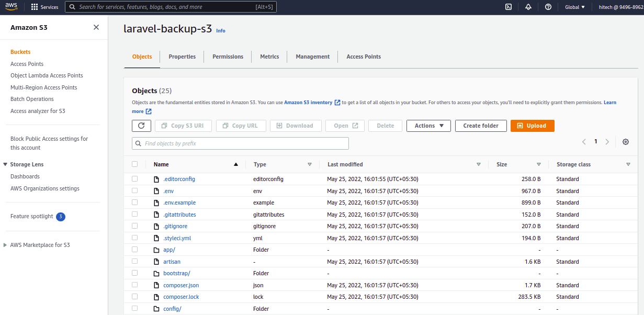Open the Amazon S3 inventory link

tap(308, 103)
